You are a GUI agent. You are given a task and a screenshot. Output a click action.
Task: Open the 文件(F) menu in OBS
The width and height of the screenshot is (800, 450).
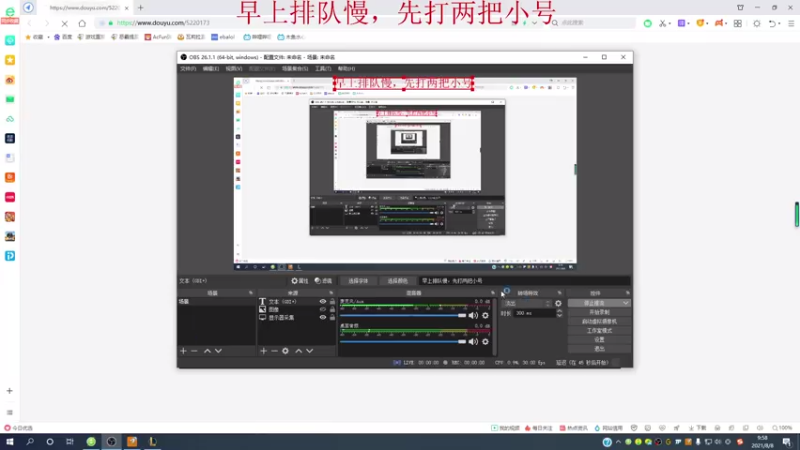188,68
